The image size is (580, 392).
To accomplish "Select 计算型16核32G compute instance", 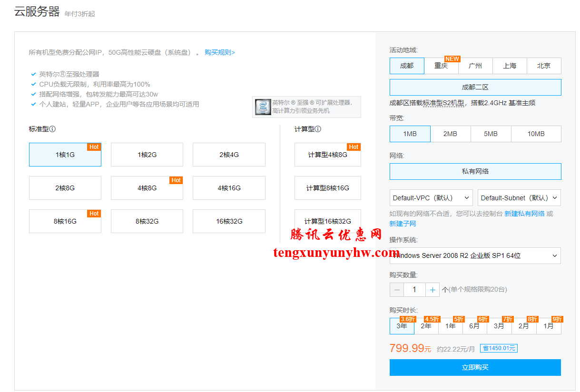I will click(x=328, y=221).
